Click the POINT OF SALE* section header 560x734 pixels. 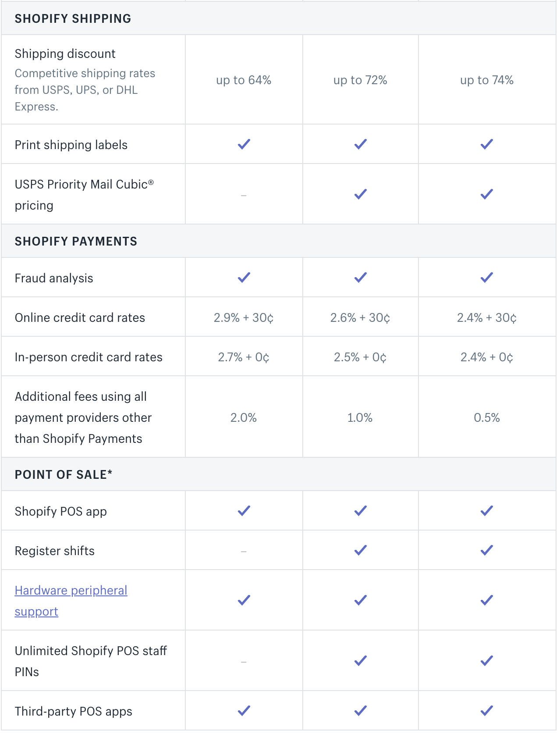64,474
